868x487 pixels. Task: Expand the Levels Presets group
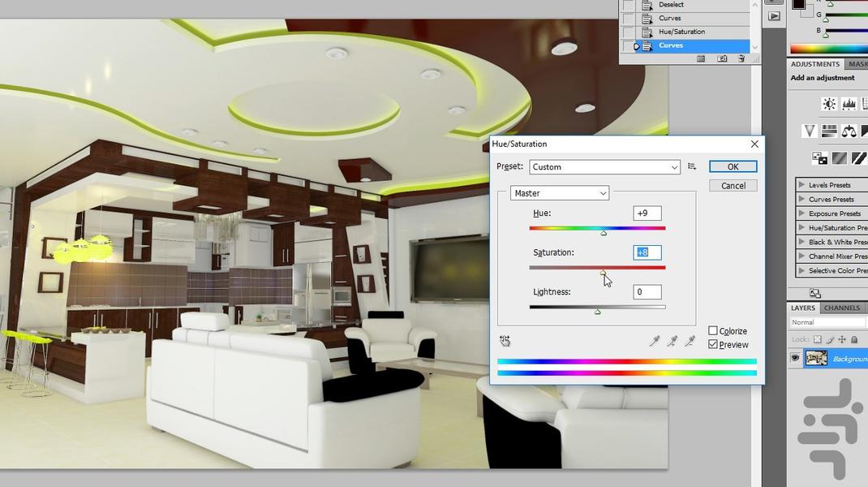(828, 184)
